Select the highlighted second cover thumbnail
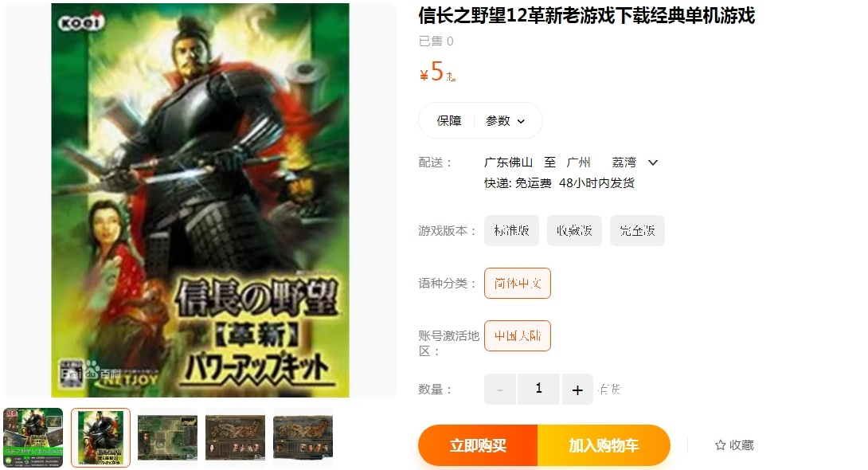 click(101, 437)
